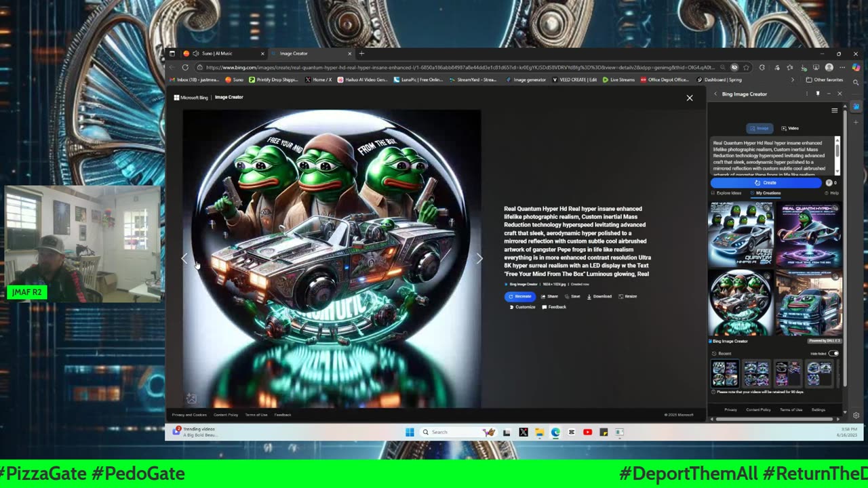Send Feedback on this image
The width and height of the screenshot is (868, 488).
click(x=554, y=307)
